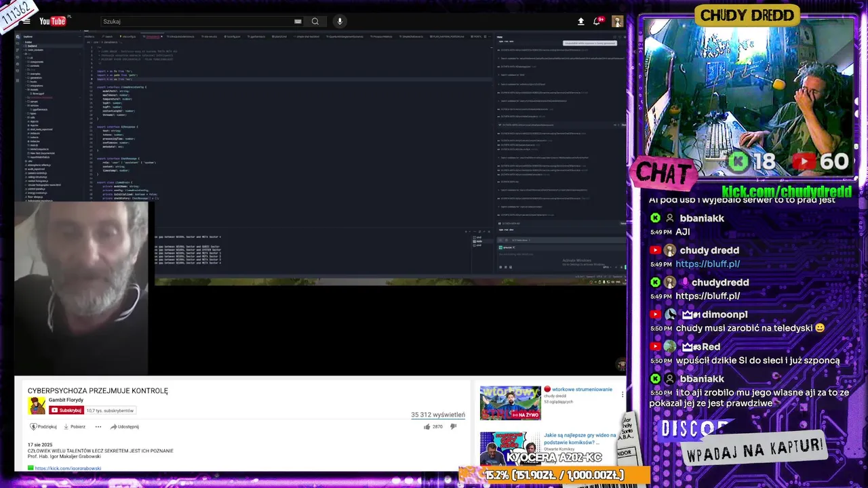Viewport: 868px width, 488px height.
Task: Open three-dot options for wtorkowe strumieniowanie
Action: point(623,394)
